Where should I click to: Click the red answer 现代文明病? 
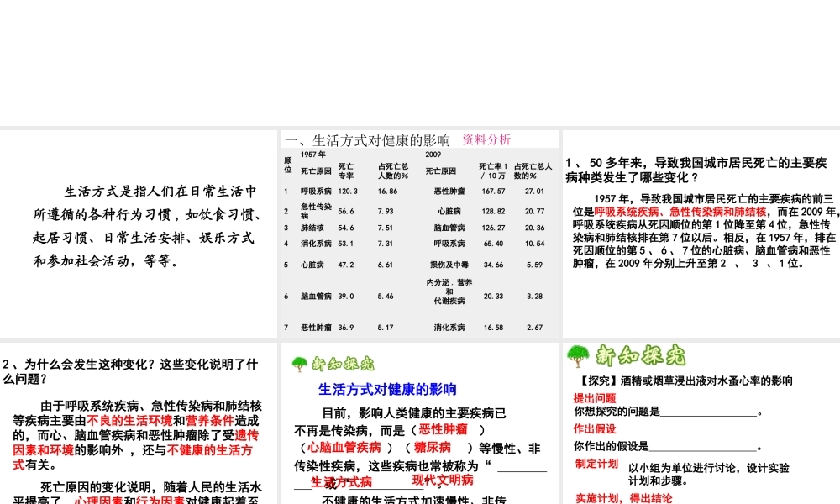(443, 480)
